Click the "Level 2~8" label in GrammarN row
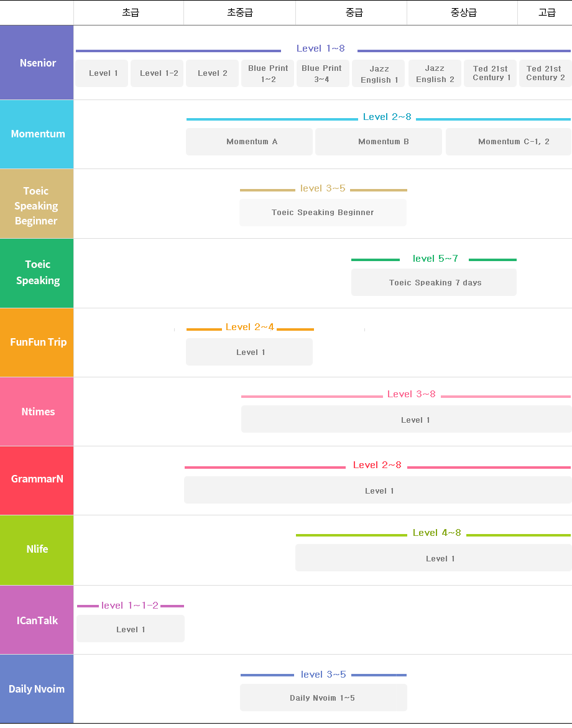 377,465
